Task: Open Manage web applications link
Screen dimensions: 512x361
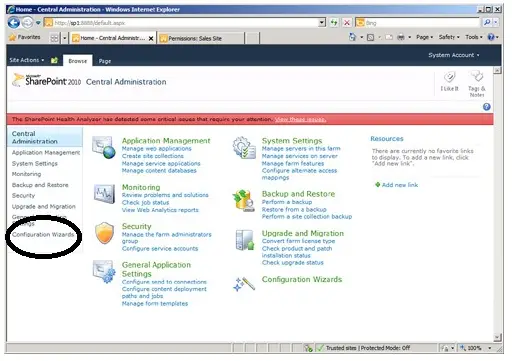Action: tap(157, 149)
